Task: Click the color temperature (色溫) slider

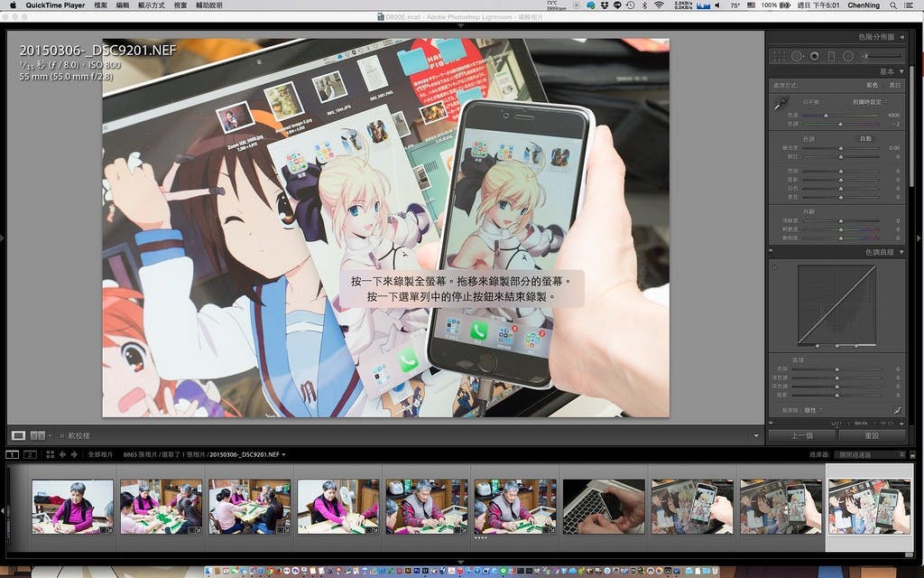Action: pos(840,116)
